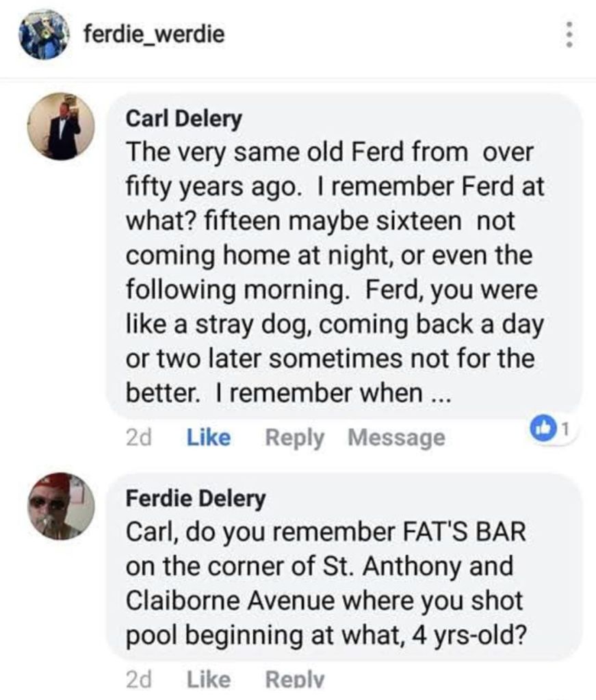View the reaction count on Carl's comment
The image size is (596, 700).
pos(565,430)
